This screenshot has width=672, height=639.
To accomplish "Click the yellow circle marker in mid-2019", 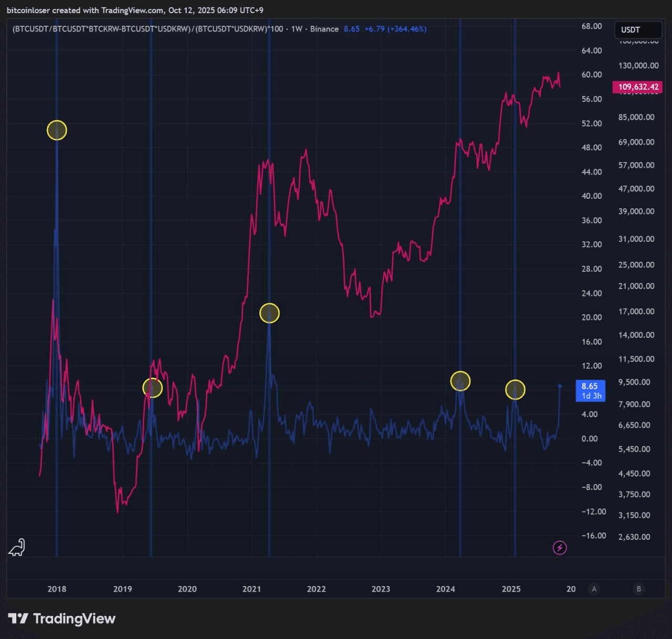I will [x=152, y=388].
